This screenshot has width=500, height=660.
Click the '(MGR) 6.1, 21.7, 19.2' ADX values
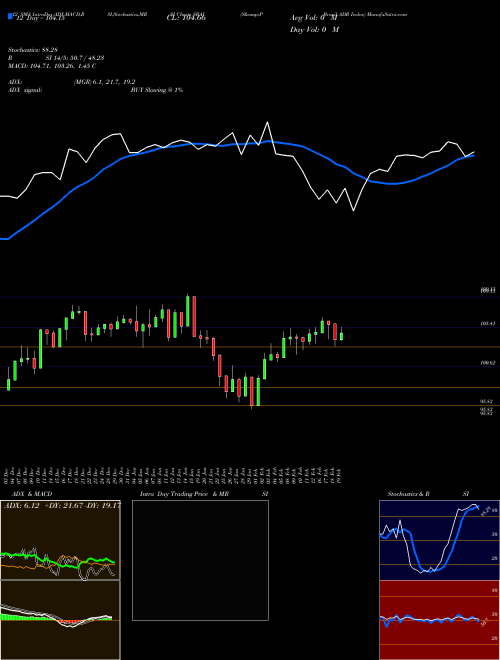pyautogui.click(x=104, y=82)
